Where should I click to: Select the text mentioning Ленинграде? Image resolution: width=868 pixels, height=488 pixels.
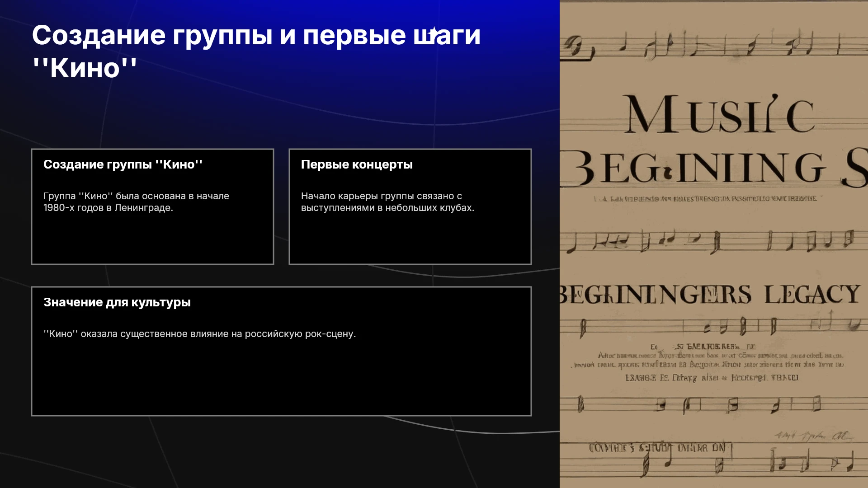pyautogui.click(x=136, y=202)
